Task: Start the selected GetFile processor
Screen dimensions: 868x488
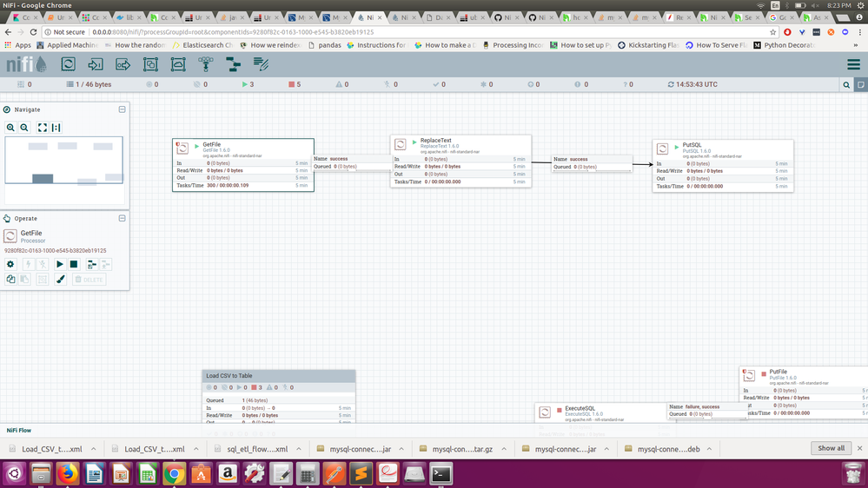Action: click(60, 265)
